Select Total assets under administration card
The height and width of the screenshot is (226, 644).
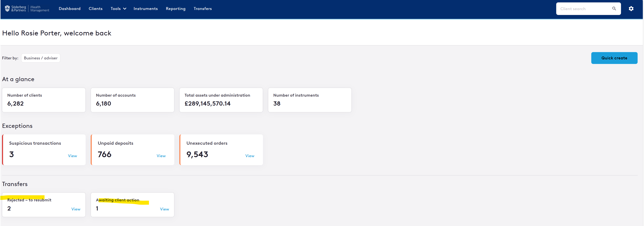pyautogui.click(x=221, y=100)
